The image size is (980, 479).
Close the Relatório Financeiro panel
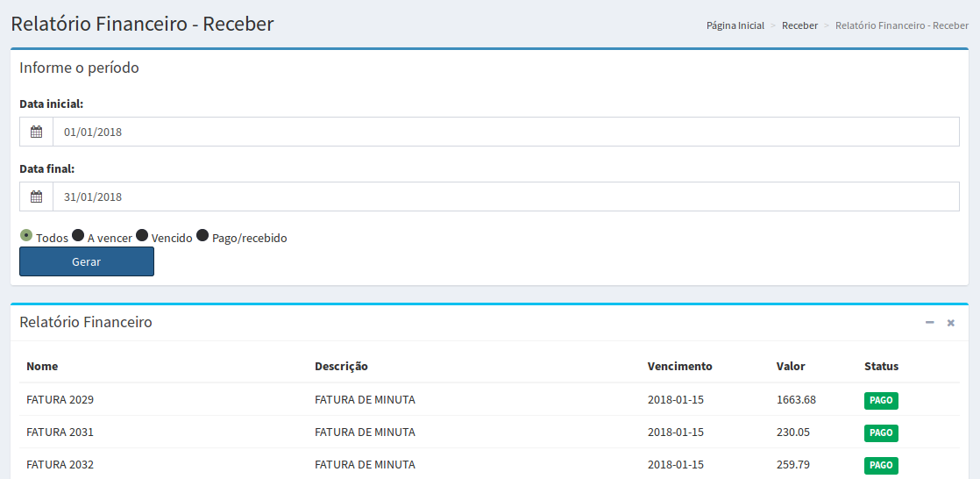(950, 323)
